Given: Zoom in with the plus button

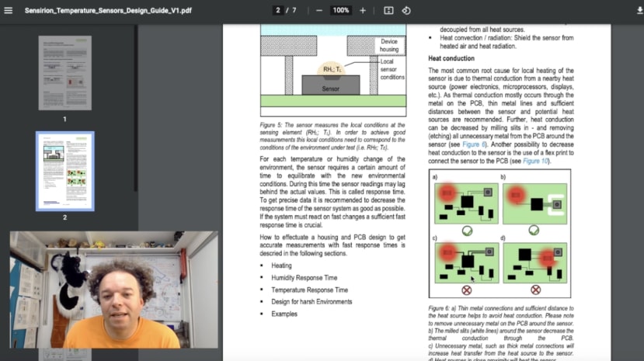Looking at the screenshot, I should point(363,11).
